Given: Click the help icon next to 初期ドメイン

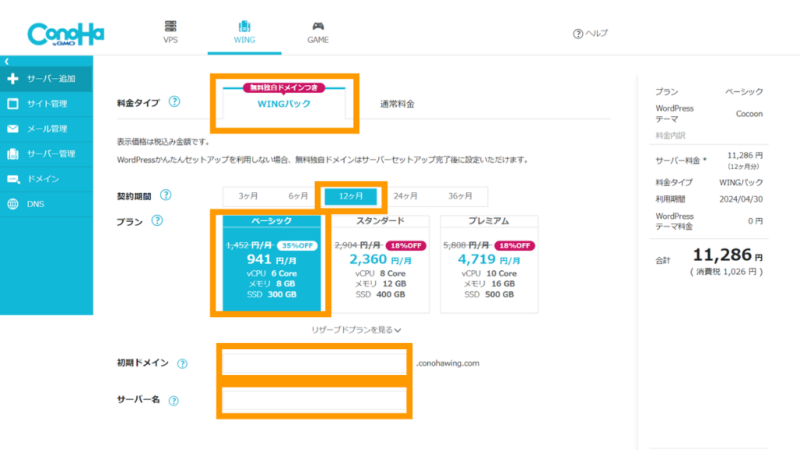Looking at the screenshot, I should pyautogui.click(x=182, y=364).
